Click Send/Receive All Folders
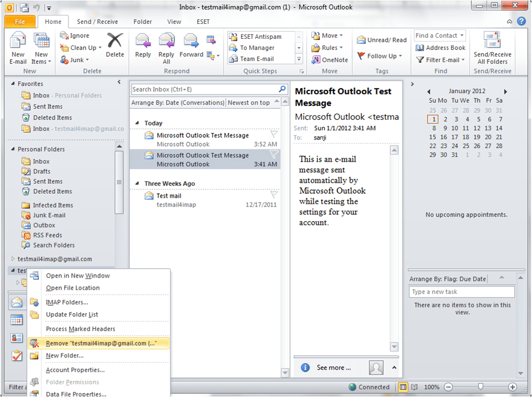Screen dimensions: 532x397 [493, 48]
